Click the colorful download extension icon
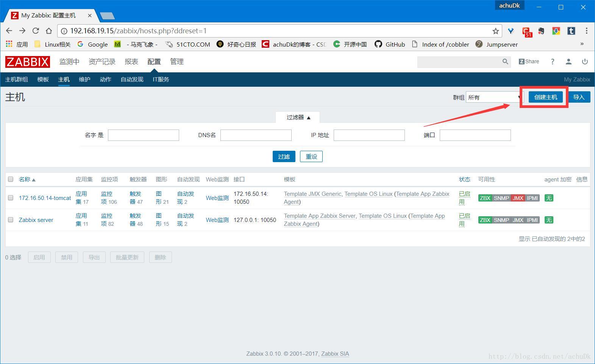The image size is (595, 364). [556, 31]
